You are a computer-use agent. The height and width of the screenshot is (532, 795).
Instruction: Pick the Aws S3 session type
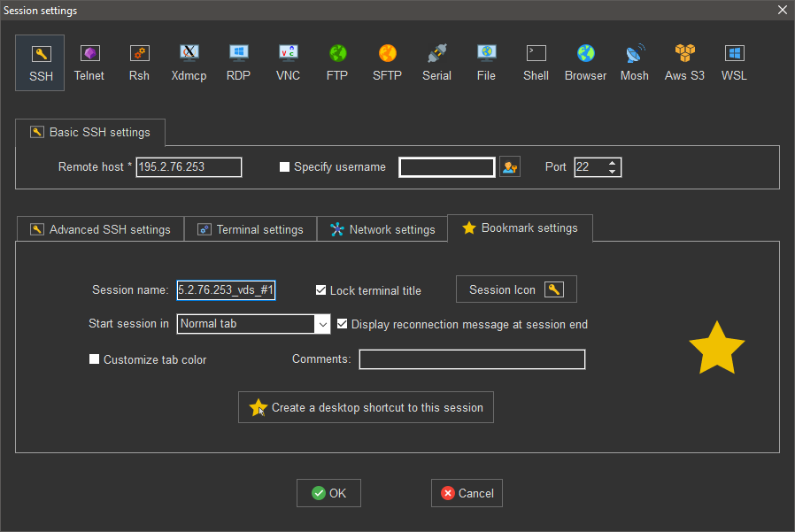[x=684, y=62]
